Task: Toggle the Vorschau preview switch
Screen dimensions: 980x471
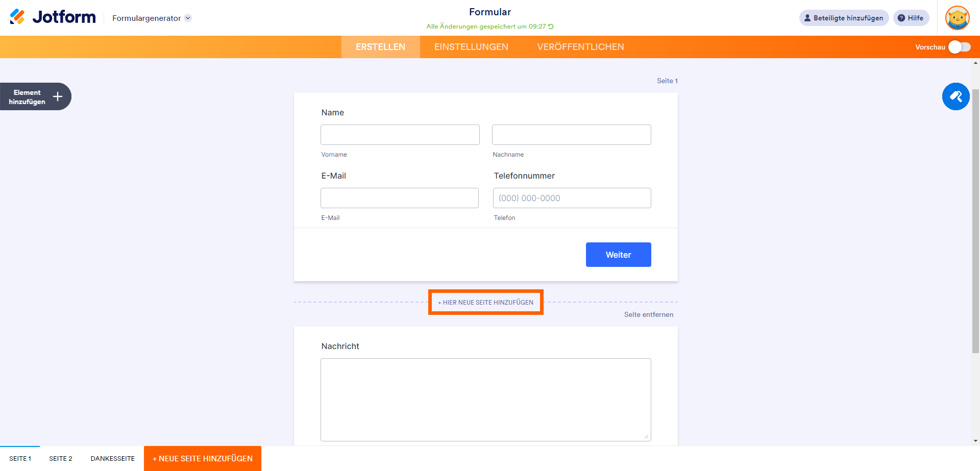Action: [959, 47]
